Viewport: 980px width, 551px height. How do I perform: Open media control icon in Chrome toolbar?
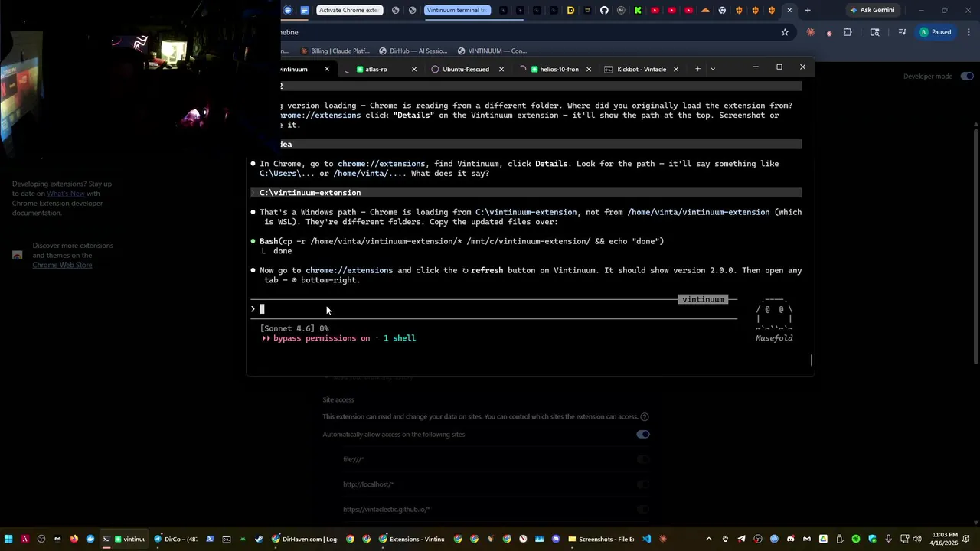coord(902,32)
